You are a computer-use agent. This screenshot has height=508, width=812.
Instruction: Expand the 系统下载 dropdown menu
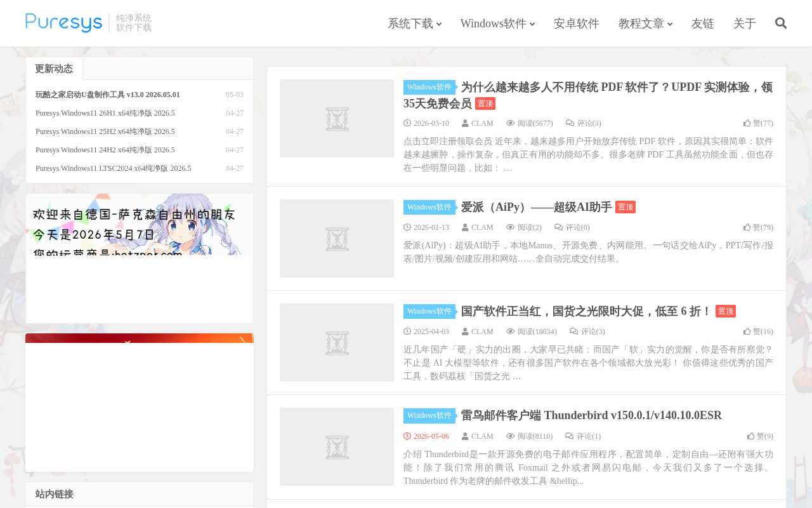click(x=414, y=23)
